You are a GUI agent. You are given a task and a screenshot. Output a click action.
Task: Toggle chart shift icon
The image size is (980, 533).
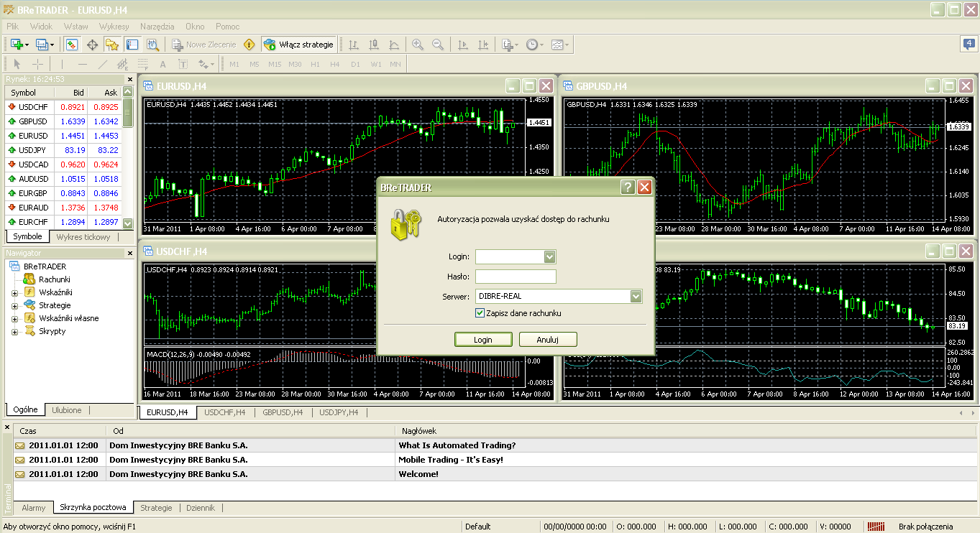tap(484, 45)
